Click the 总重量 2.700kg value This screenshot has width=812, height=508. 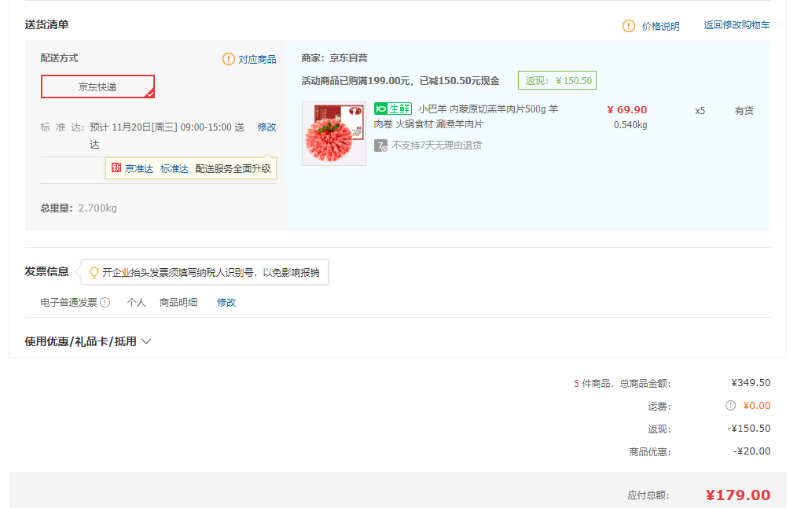tap(97, 208)
